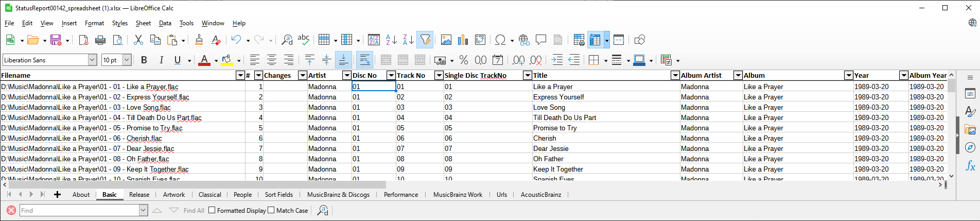Switch to Classical sheet tab
This screenshot has height=221, width=980.
tap(209, 195)
